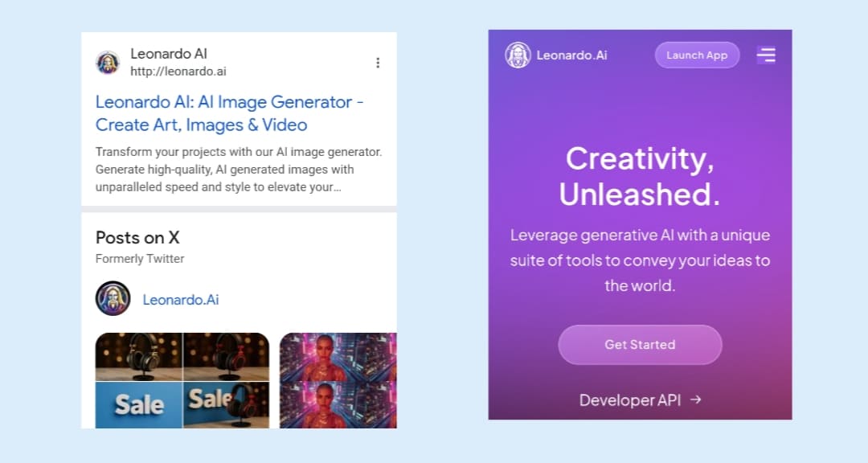Image resolution: width=868 pixels, height=463 pixels.
Task: Click the Leonardo.Ai avatar under Posts on X
Action: [113, 299]
